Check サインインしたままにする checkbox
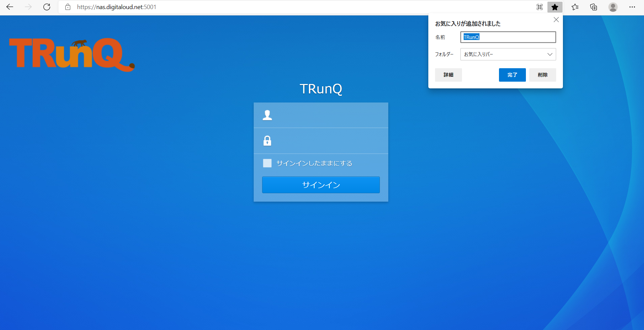This screenshot has height=330, width=644. pos(267,163)
